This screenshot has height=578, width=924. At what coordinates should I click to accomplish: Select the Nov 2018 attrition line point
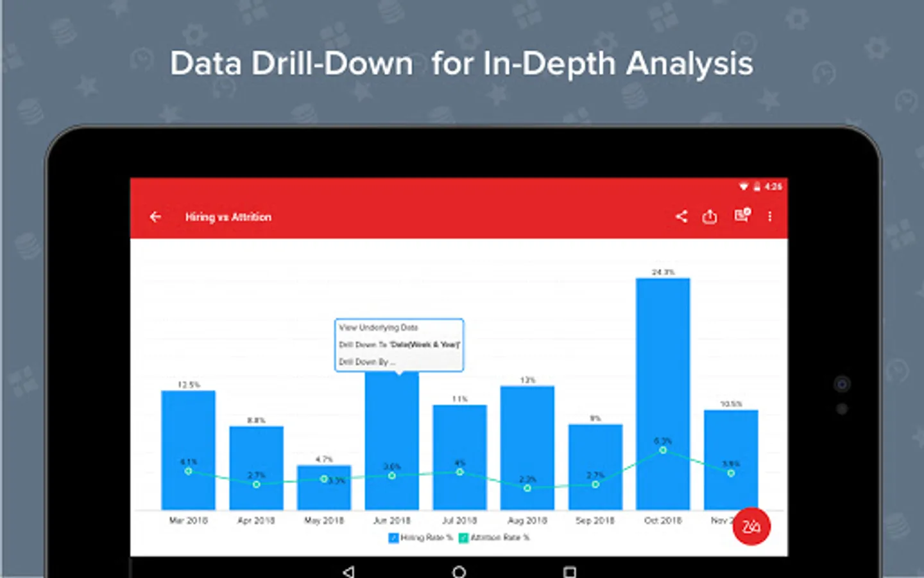731,473
